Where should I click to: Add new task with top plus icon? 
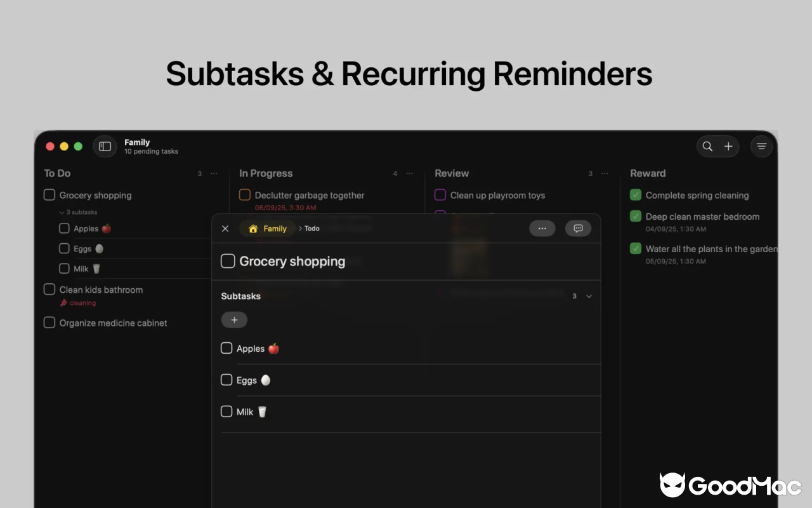pos(728,147)
